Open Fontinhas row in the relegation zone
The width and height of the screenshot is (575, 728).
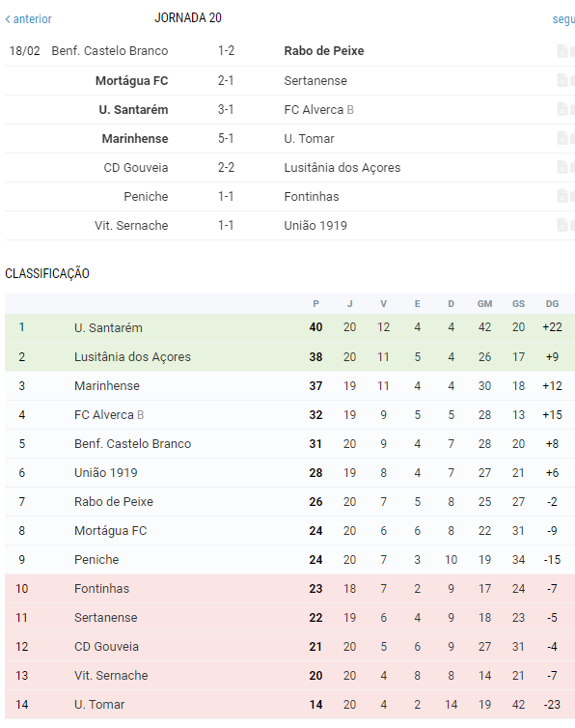pos(289,589)
